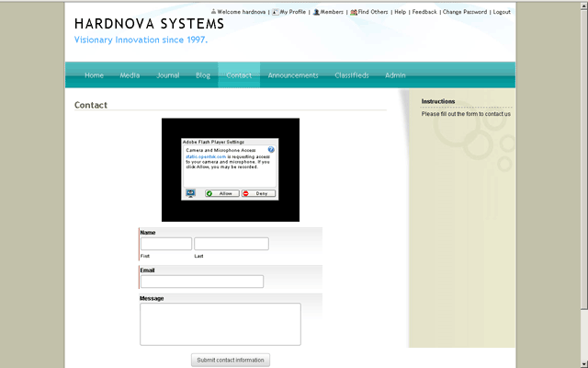Click the Members person icon
Screen dimensions: 588x368
[x=316, y=12]
